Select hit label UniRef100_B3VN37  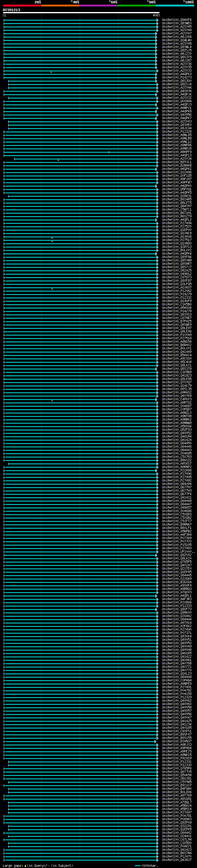point(177,741)
